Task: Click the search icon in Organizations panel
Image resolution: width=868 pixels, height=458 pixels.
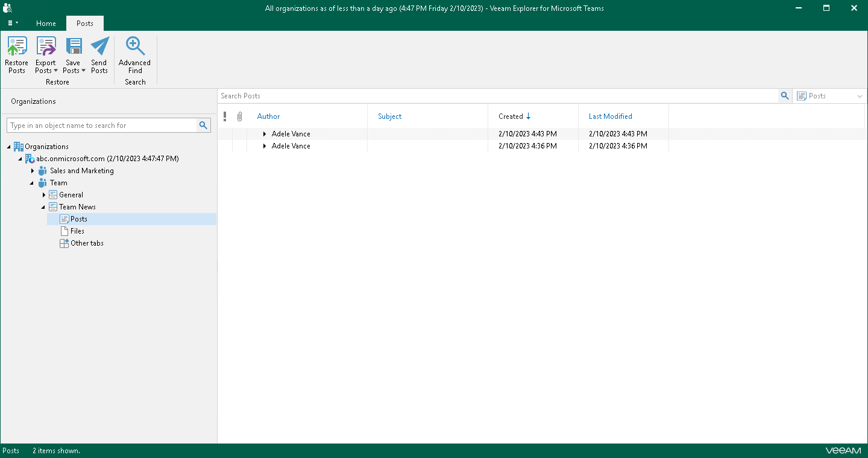Action: 204,126
